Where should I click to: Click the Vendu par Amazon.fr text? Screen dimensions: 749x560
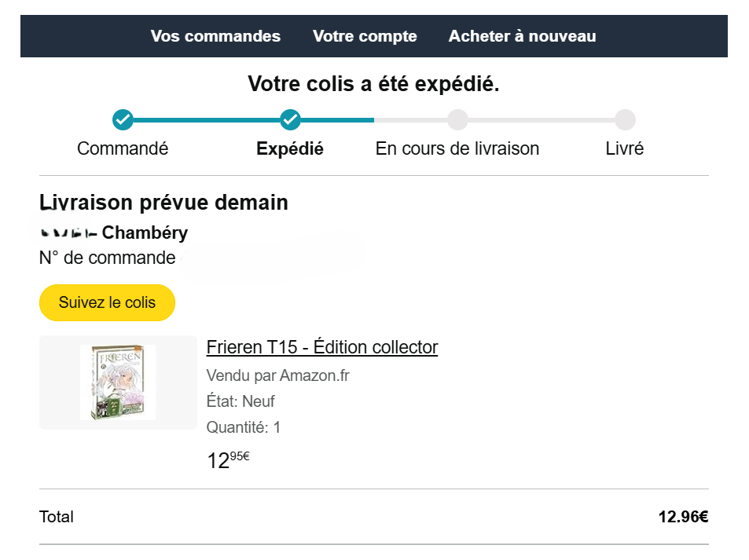coord(277,375)
